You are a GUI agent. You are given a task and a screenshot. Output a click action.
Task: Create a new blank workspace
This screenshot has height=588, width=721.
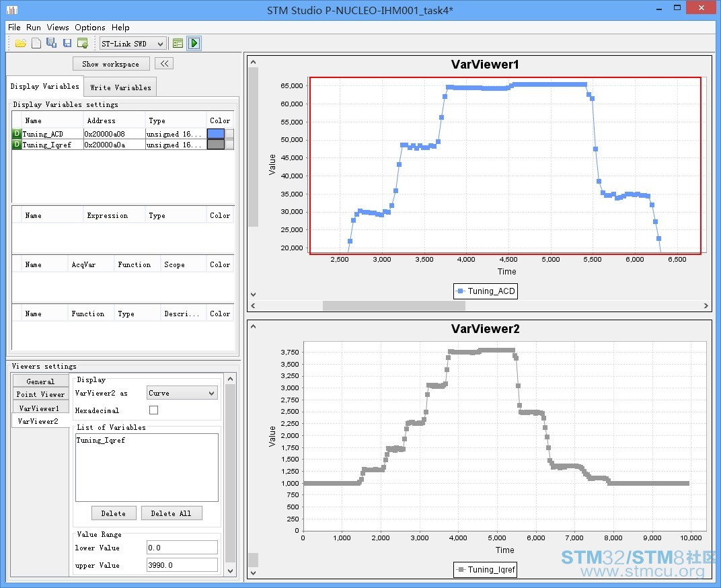[36, 43]
